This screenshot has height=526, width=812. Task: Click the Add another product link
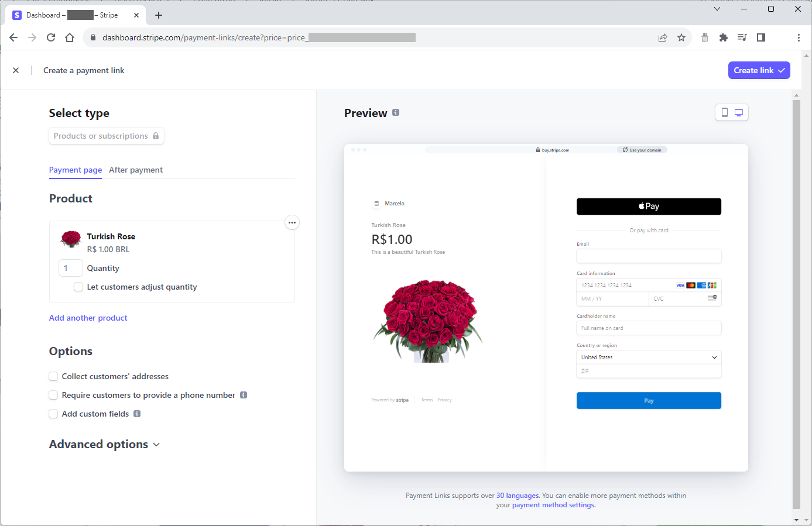(88, 318)
